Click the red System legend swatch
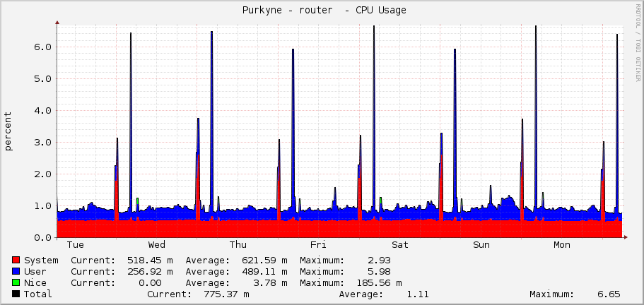 click(16, 260)
